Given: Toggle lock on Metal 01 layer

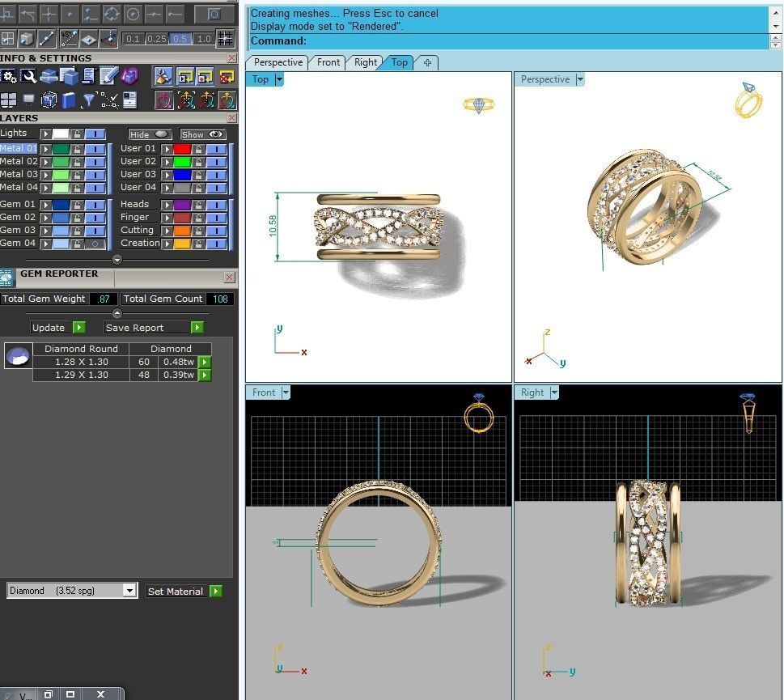Looking at the screenshot, I should pos(77,149).
